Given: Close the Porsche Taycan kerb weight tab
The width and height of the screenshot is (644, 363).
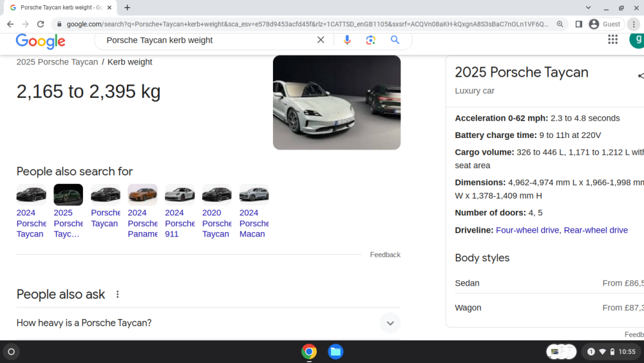Looking at the screenshot, I should coord(109,7).
